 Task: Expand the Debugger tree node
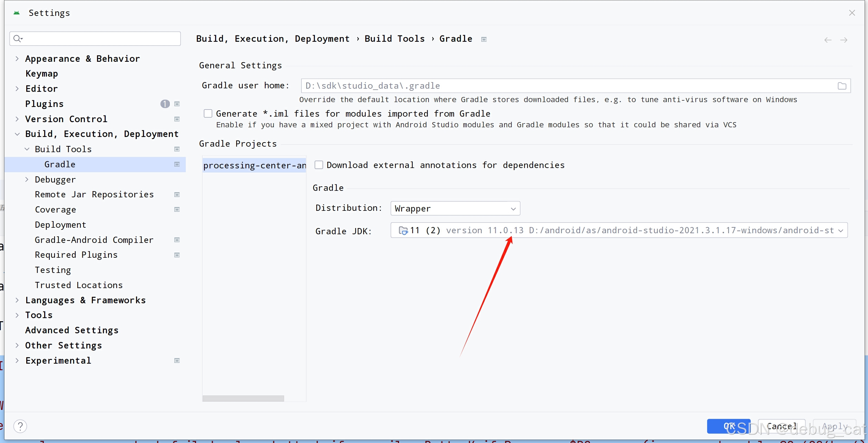tap(27, 179)
